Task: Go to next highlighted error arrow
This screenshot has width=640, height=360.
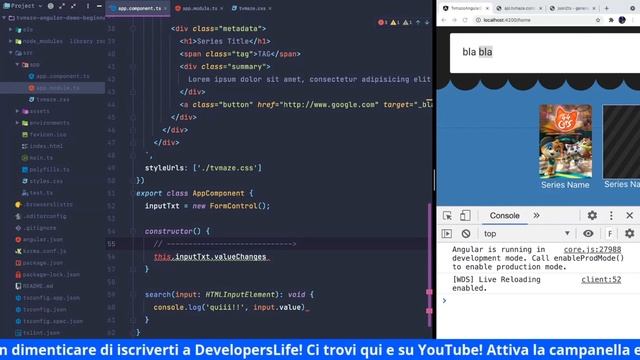Action: [x=427, y=22]
